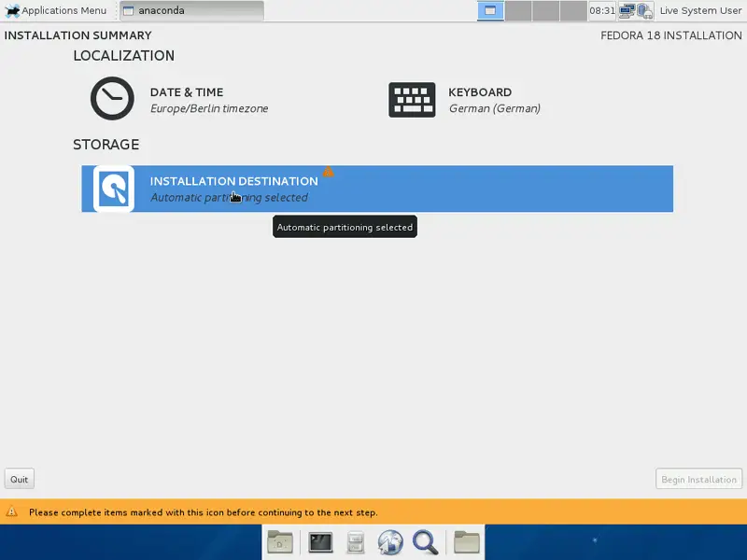Screen dimensions: 747x560
Task: Switch to the second workspace
Action: [x=518, y=10]
